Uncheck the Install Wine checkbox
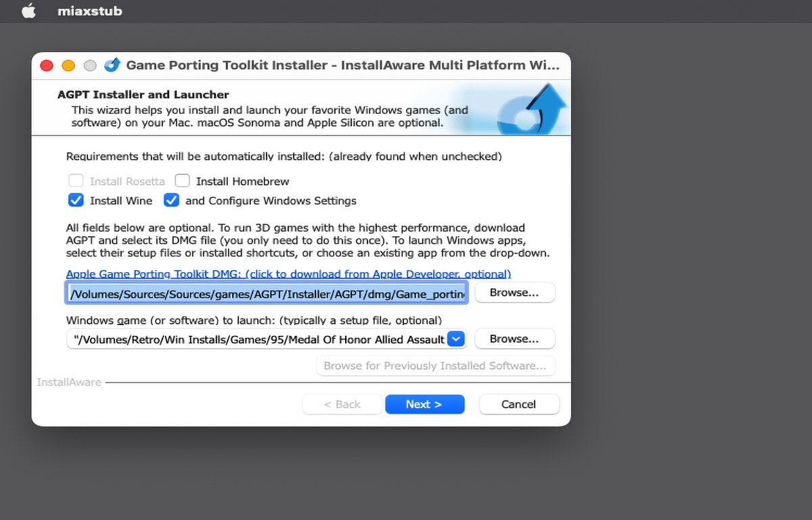The width and height of the screenshot is (812, 520). (76, 200)
